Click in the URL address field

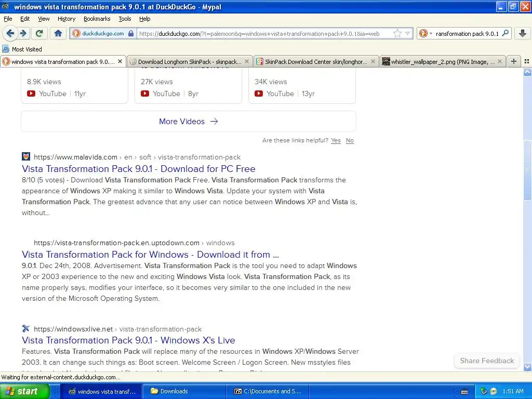point(264,33)
